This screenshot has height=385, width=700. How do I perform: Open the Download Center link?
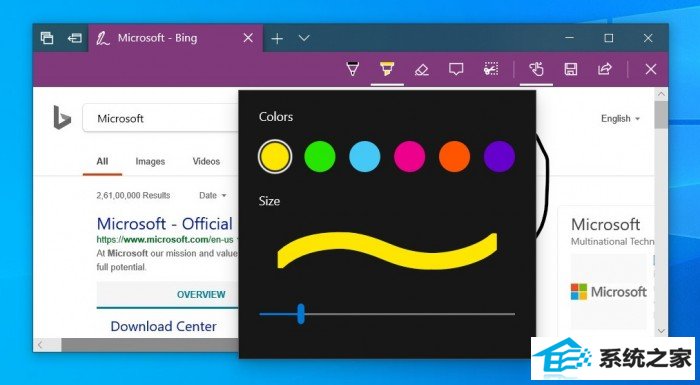163,326
